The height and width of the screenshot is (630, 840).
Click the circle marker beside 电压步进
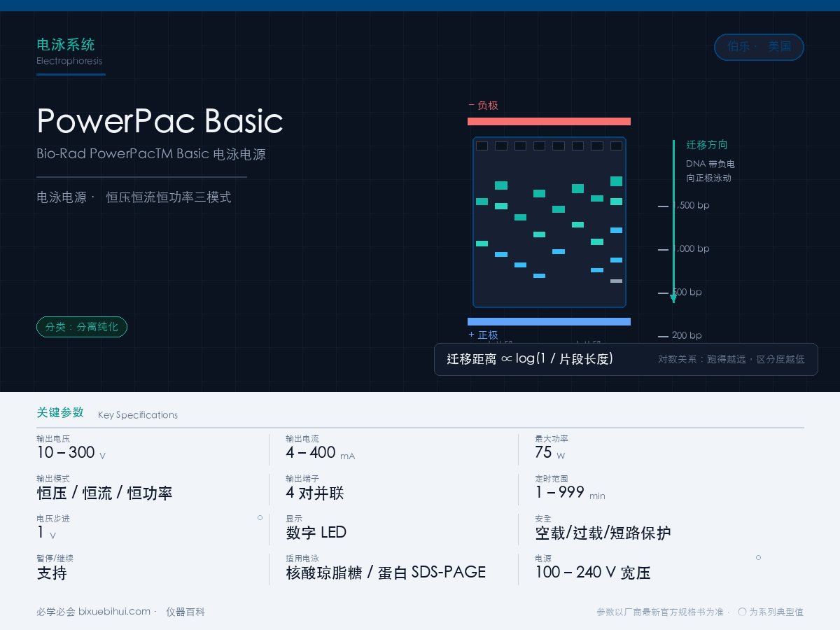point(260,518)
